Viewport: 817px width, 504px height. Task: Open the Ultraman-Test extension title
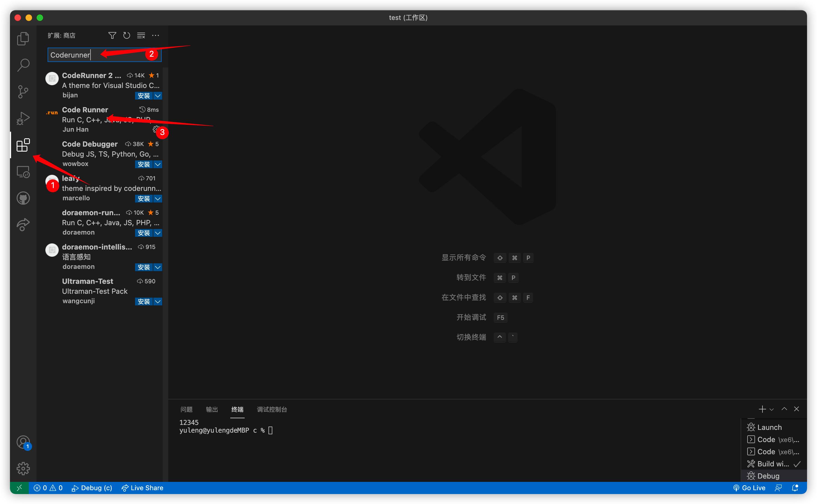(87, 281)
